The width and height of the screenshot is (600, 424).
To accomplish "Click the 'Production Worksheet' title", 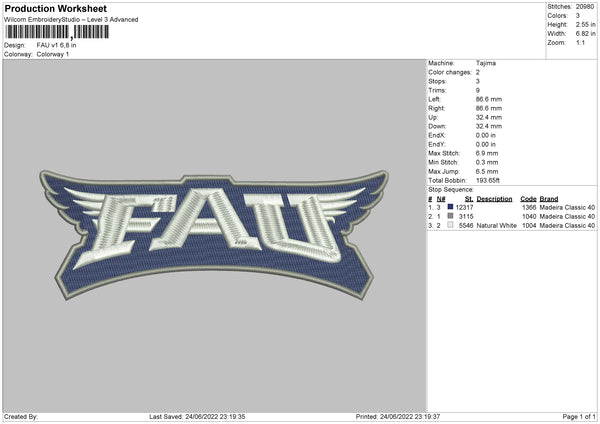I will [55, 8].
